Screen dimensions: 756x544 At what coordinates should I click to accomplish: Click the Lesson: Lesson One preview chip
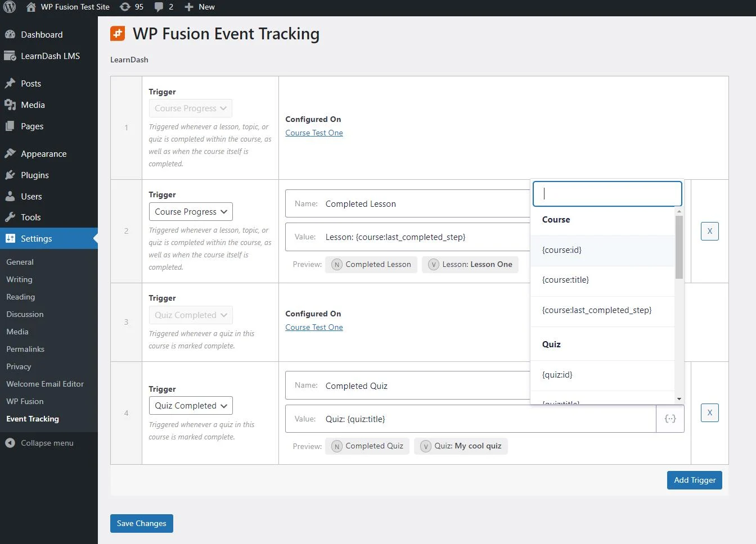click(470, 264)
